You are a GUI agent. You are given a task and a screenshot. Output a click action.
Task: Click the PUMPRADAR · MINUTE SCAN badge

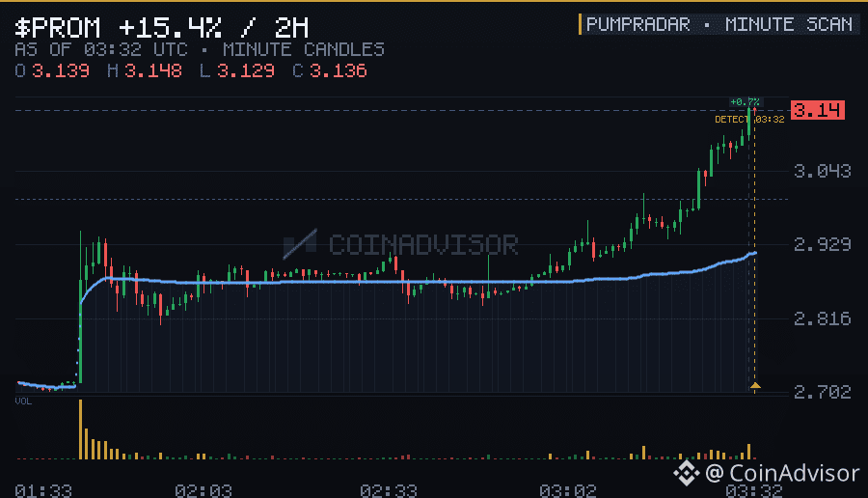(719, 24)
